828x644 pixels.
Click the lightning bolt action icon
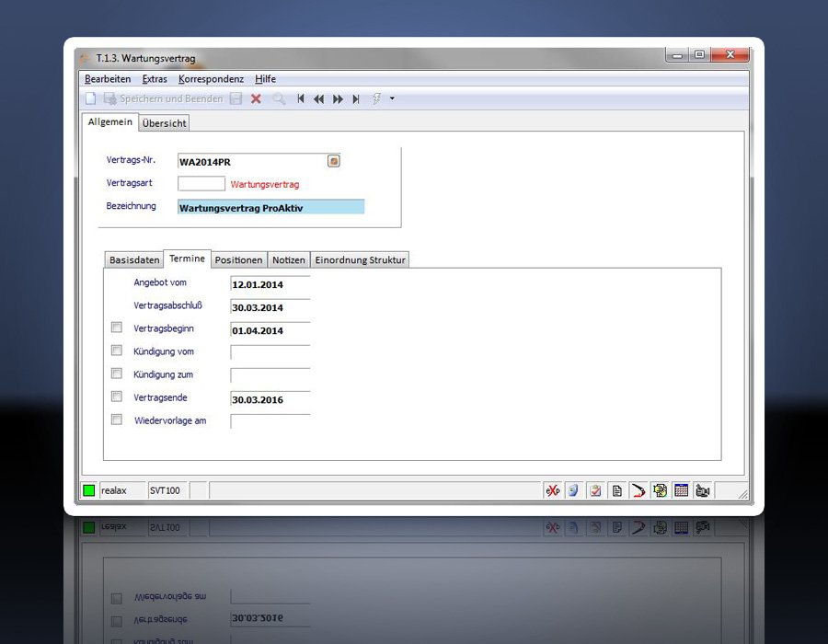point(376,98)
